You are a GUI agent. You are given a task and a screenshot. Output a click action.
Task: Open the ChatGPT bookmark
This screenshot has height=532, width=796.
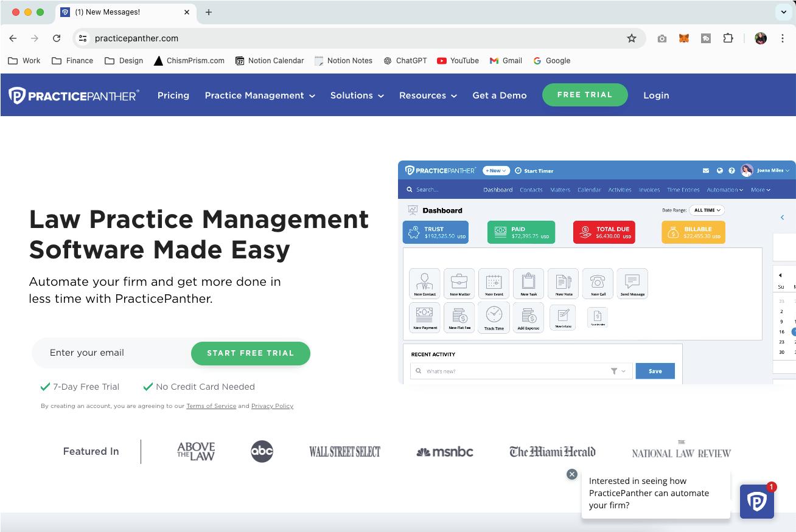(405, 61)
